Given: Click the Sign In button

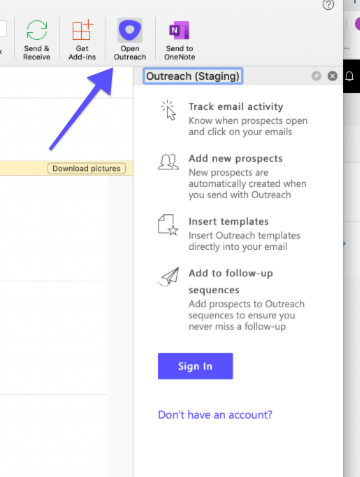Looking at the screenshot, I should 195,366.
